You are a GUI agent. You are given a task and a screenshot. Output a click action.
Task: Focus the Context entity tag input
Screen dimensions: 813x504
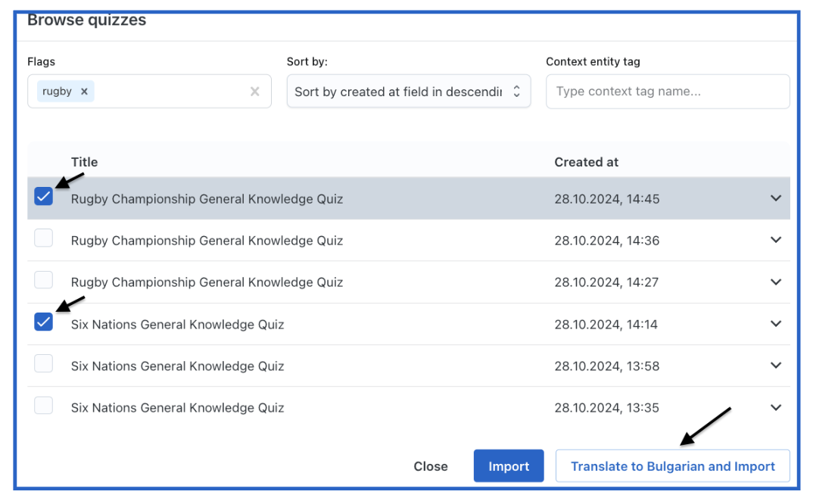pos(668,92)
